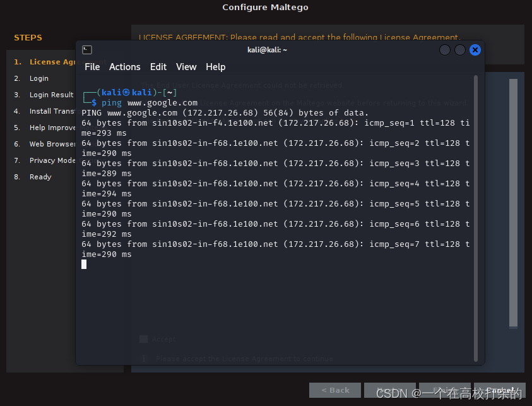The image size is (532, 406).
Task: Select the Ready step in the wizard
Action: [x=33, y=177]
